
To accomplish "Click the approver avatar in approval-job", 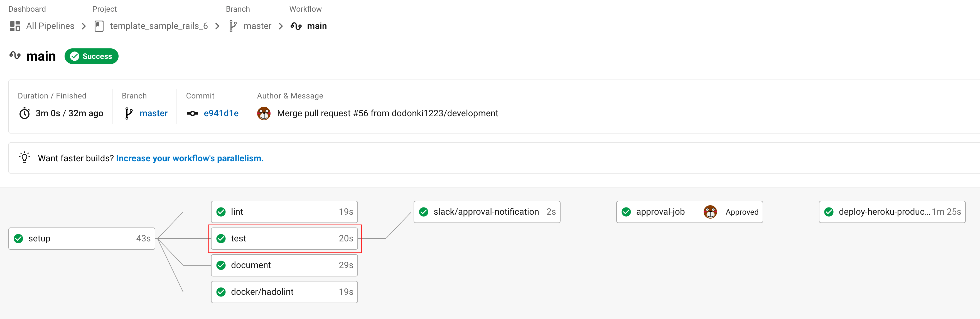I will point(710,212).
